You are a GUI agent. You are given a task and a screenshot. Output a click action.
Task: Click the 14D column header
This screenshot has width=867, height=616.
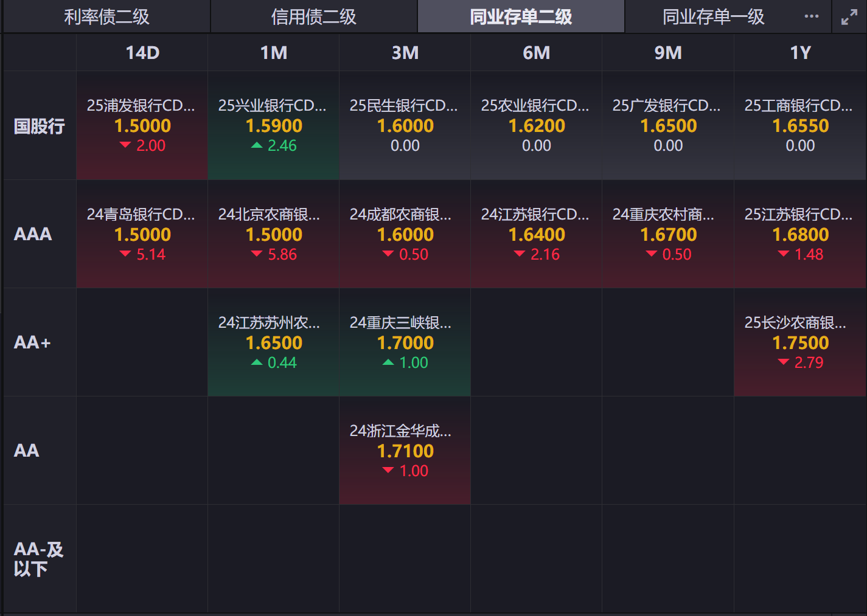pyautogui.click(x=142, y=53)
